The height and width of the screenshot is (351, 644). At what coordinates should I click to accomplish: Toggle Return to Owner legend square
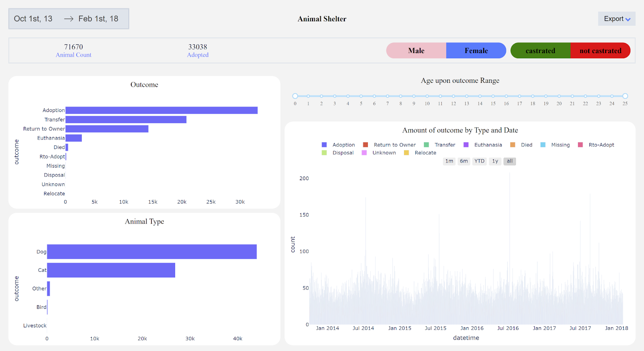click(365, 145)
